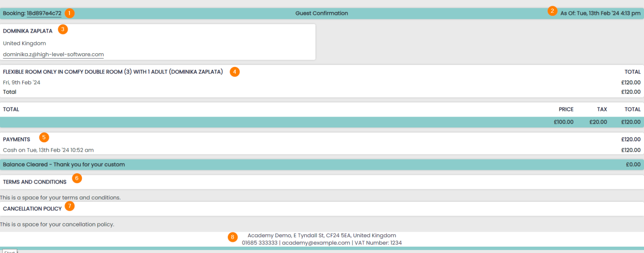The width and height of the screenshot is (644, 253).
Task: Click the CANCELLATION POLICY section heading
Action: pos(33,209)
